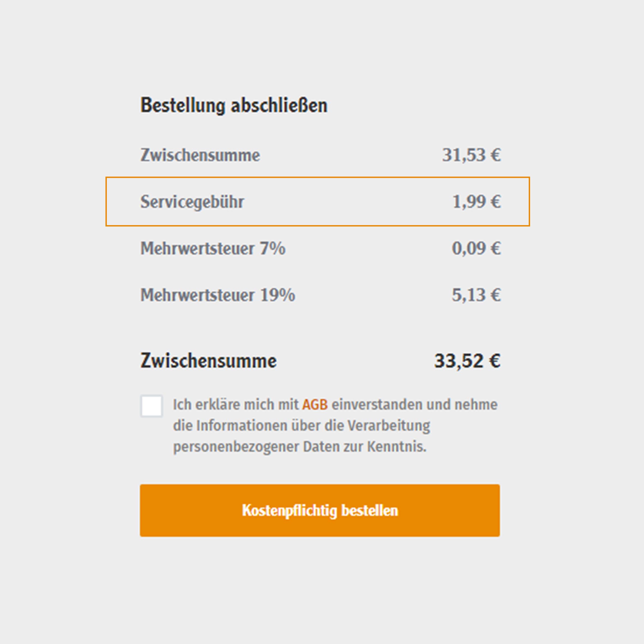
Task: Click the 5,13 € tax amount
Action: (x=476, y=295)
